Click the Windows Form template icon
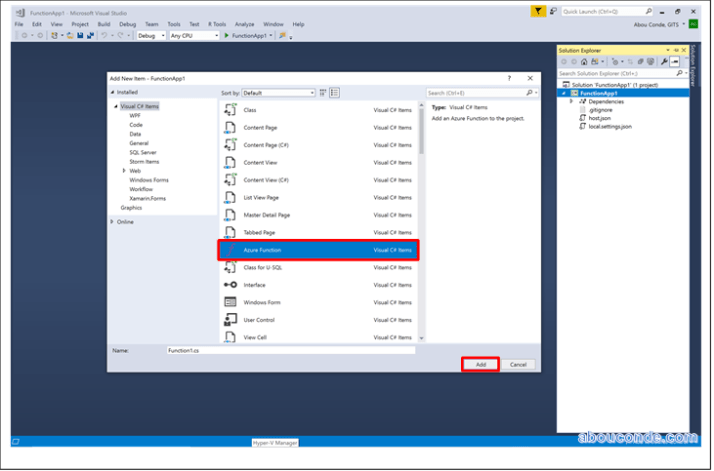Image resolution: width=714 pixels, height=471 pixels. 230,302
